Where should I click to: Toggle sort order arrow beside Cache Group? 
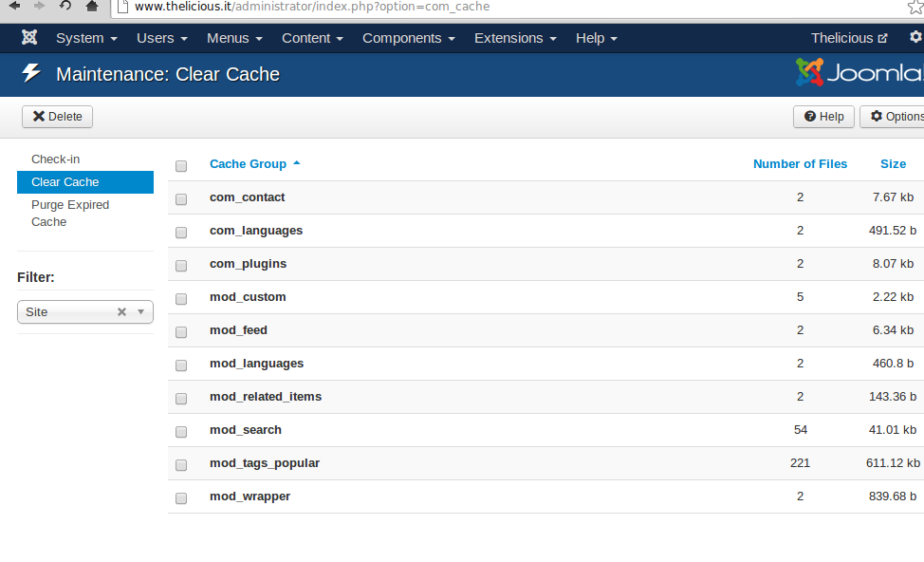tap(296, 162)
